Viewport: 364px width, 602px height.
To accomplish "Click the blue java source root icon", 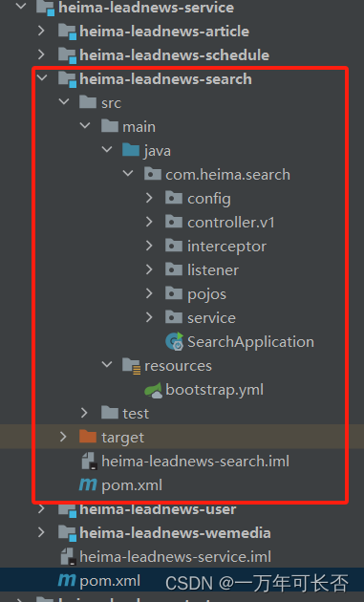I will (x=131, y=149).
